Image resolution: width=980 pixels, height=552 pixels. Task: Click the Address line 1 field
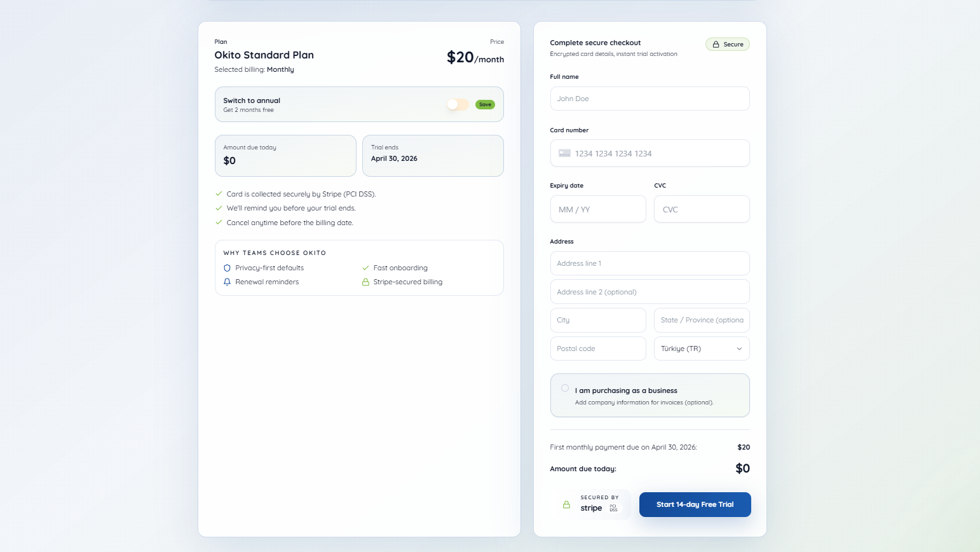pyautogui.click(x=650, y=263)
